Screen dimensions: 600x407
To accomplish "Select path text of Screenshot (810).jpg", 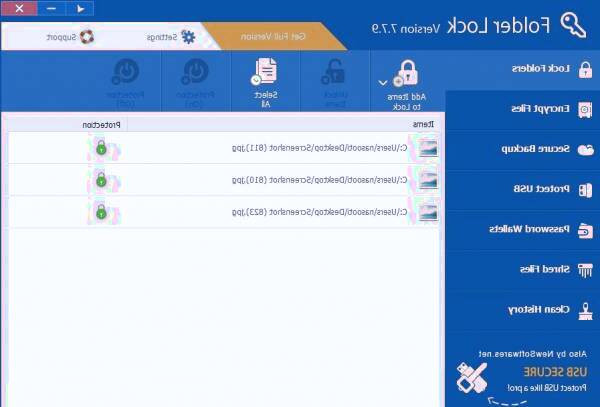I will tap(320, 180).
